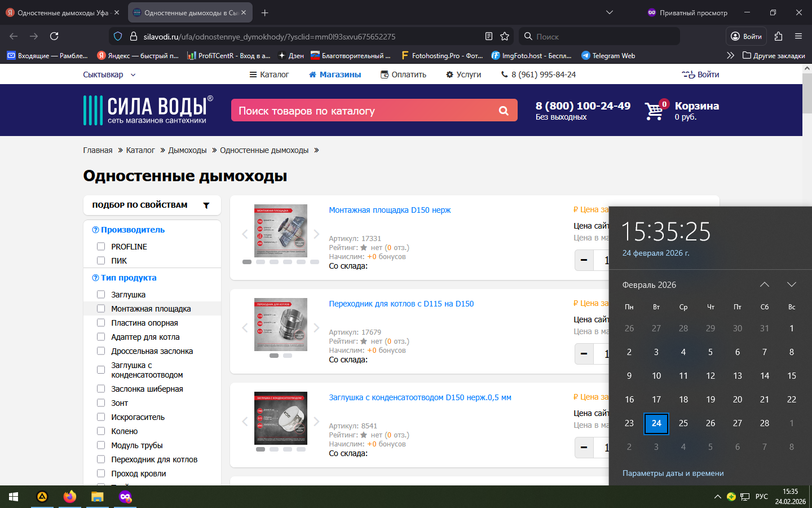This screenshot has width=812, height=508.
Task: Open the Сыктывкар city selector dropdown
Action: [109, 75]
